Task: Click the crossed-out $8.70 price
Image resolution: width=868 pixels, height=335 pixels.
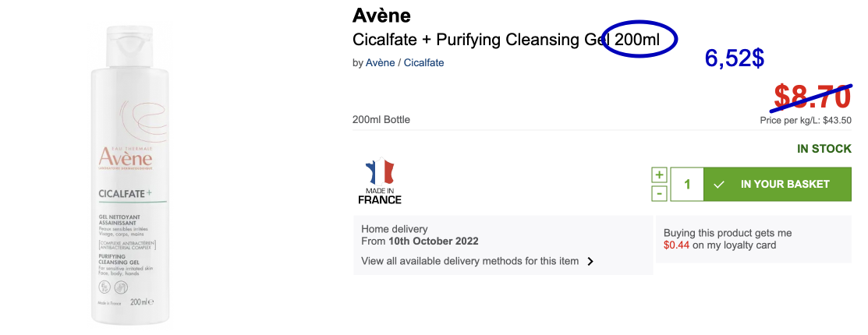Action: (x=812, y=97)
